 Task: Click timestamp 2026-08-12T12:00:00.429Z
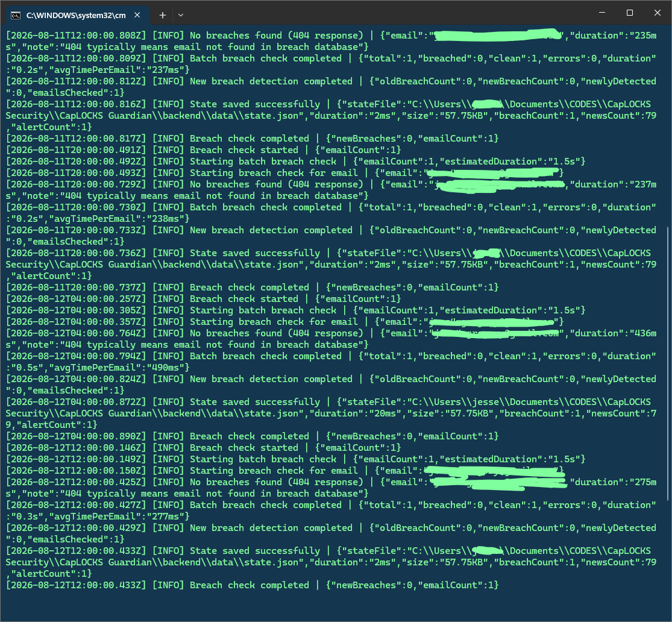[76, 528]
